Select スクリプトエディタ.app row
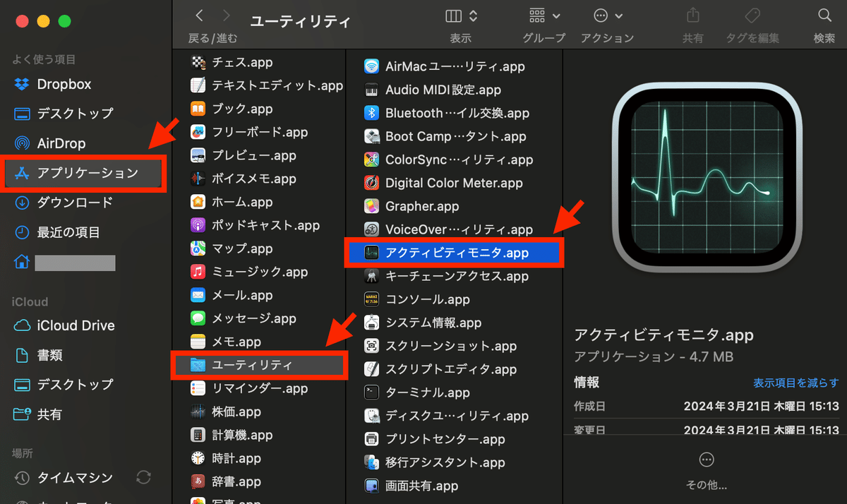This screenshot has width=847, height=504. coord(455,369)
